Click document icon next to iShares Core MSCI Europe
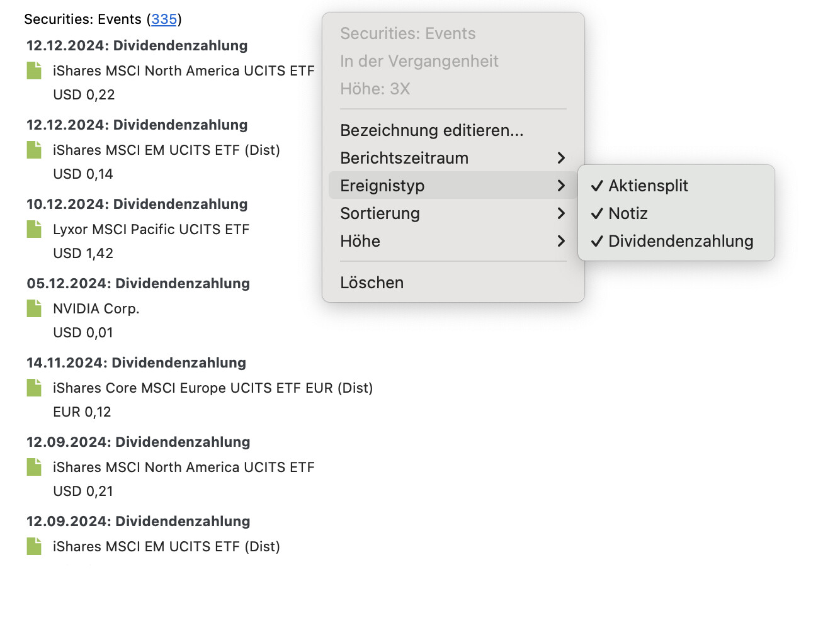Image resolution: width=840 pixels, height=618 pixels. [x=34, y=388]
